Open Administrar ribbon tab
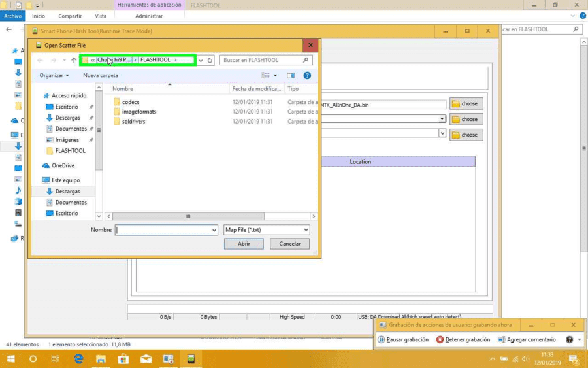Viewport: 588px width, 368px height. point(149,16)
